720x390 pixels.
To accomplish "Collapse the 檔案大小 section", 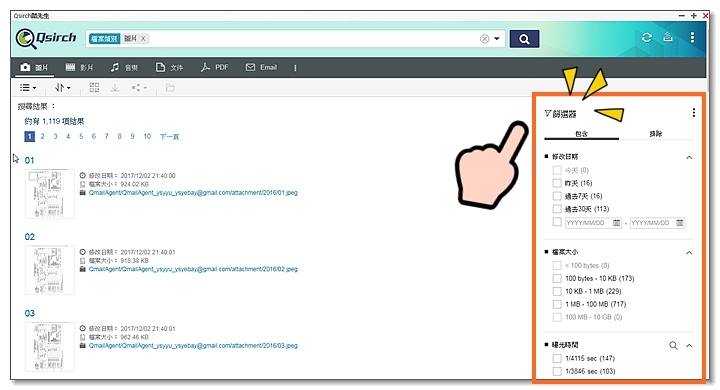I will click(x=689, y=252).
